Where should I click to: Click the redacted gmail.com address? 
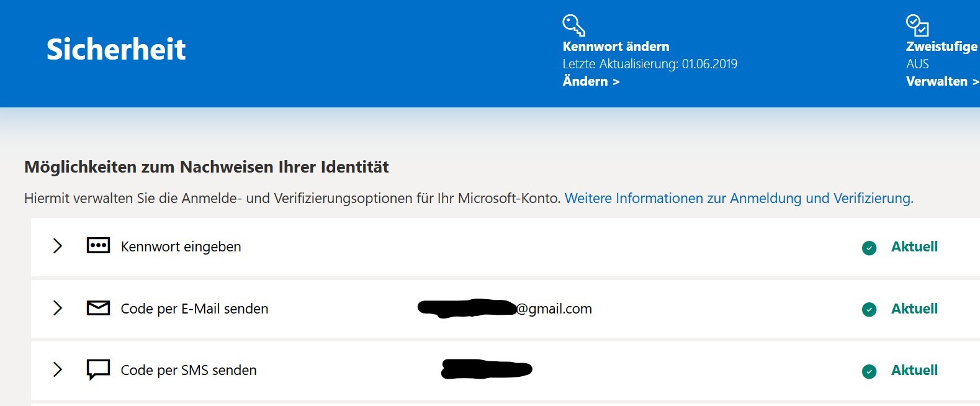(505, 308)
